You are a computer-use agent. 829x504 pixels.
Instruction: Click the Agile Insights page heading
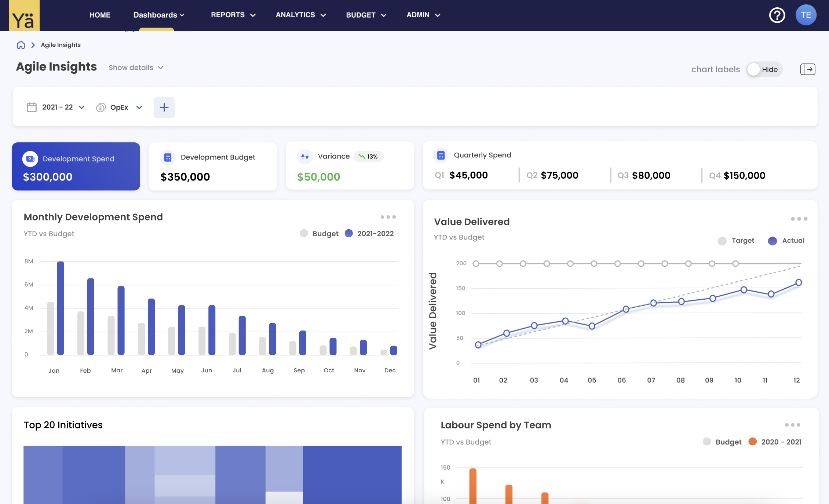56,67
